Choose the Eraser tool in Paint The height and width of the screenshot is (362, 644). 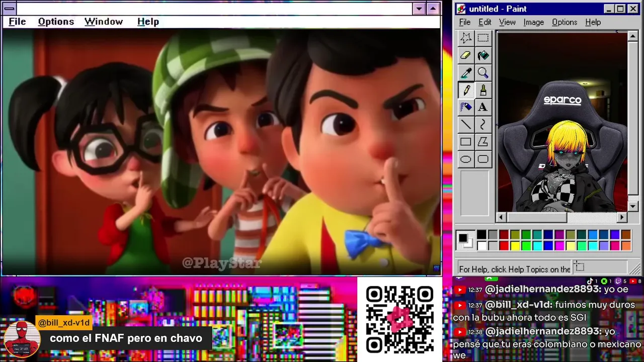(466, 55)
